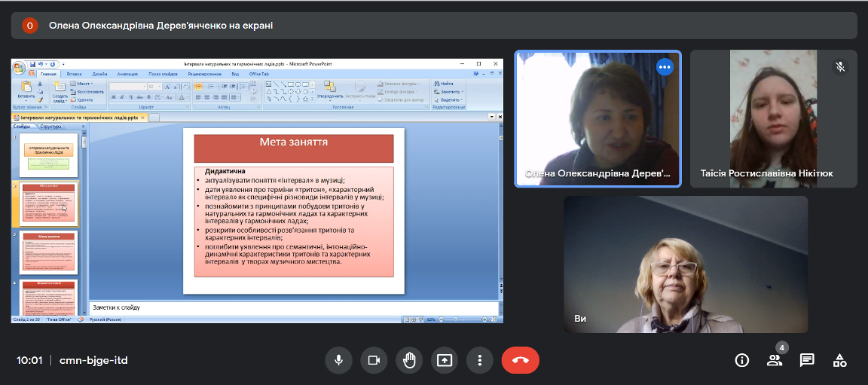The image size is (868, 385).
Task: Toggle underline Ч formatting
Action: pos(131,96)
